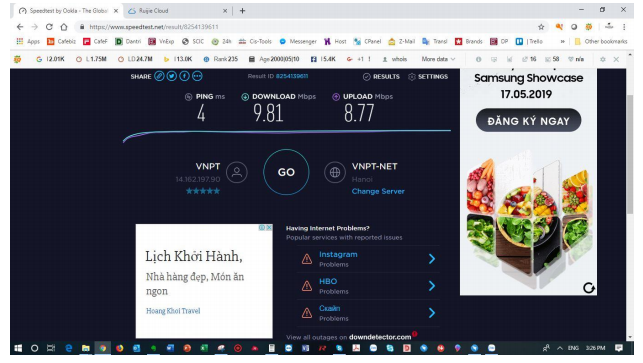Close the SEO toolbar

616,59
